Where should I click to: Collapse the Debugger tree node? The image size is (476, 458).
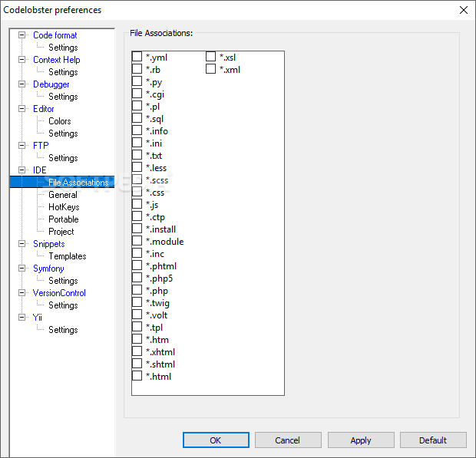(21, 84)
